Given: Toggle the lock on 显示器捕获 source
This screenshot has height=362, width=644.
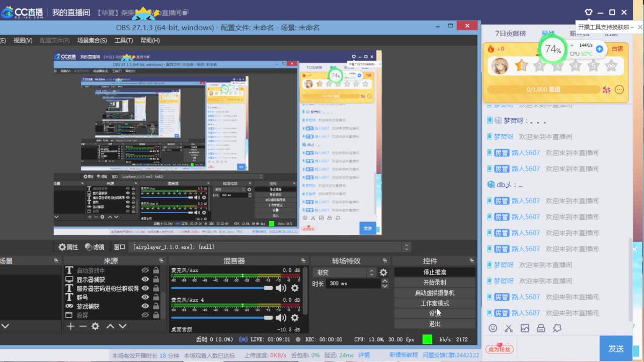Looking at the screenshot, I should pos(156,280).
